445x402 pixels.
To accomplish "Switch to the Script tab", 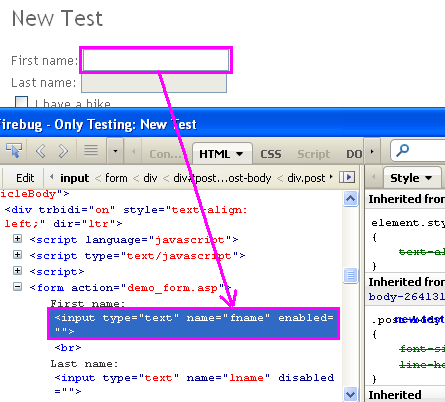I will [314, 154].
